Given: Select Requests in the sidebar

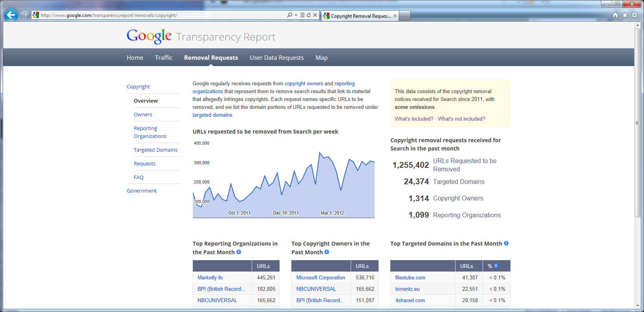Looking at the screenshot, I should pyautogui.click(x=145, y=163).
